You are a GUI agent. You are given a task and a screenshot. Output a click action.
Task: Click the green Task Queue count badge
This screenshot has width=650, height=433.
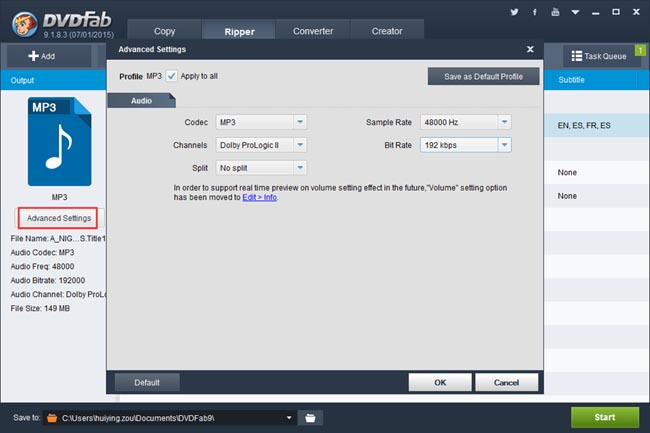coord(640,51)
